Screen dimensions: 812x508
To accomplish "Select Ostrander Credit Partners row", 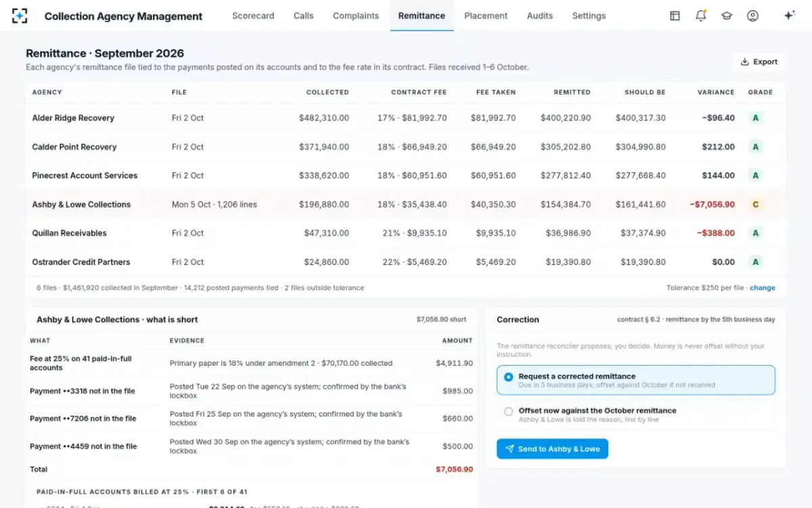I will [x=406, y=262].
